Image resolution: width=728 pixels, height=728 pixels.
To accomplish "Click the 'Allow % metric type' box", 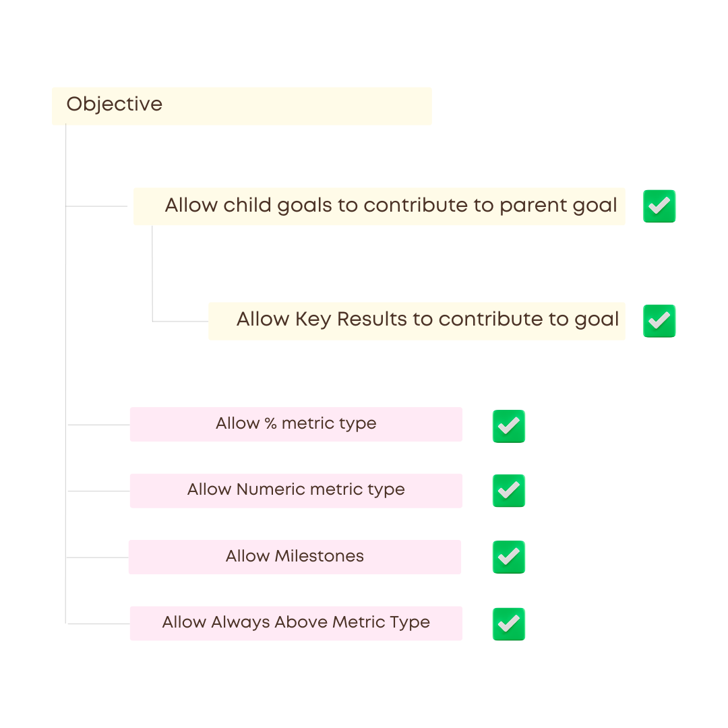I will (x=296, y=424).
